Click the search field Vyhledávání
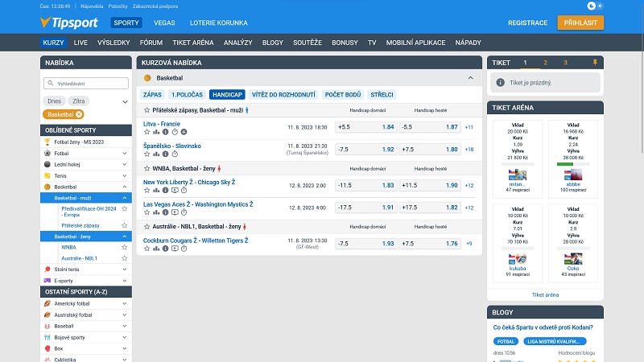The image size is (644, 362). point(86,84)
